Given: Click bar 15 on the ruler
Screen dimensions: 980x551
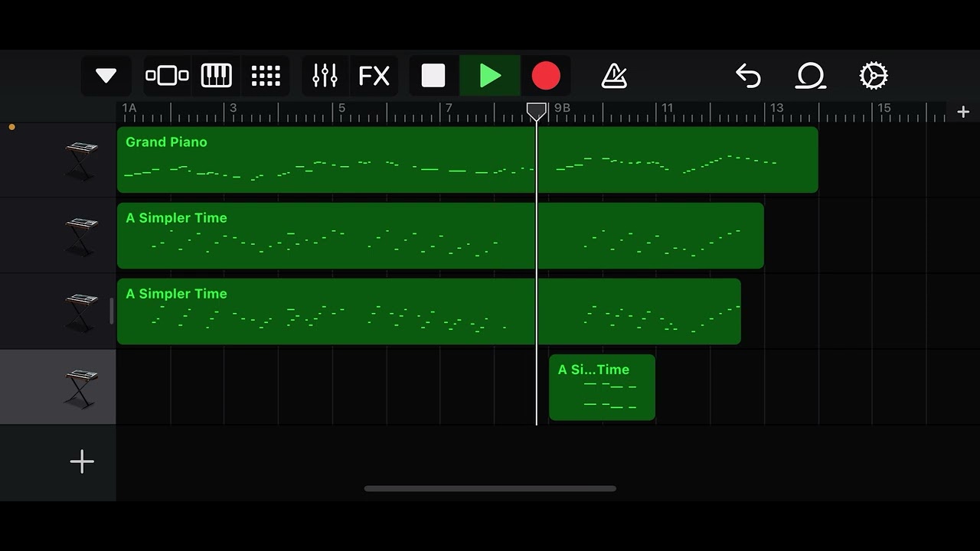Looking at the screenshot, I should pos(884,108).
